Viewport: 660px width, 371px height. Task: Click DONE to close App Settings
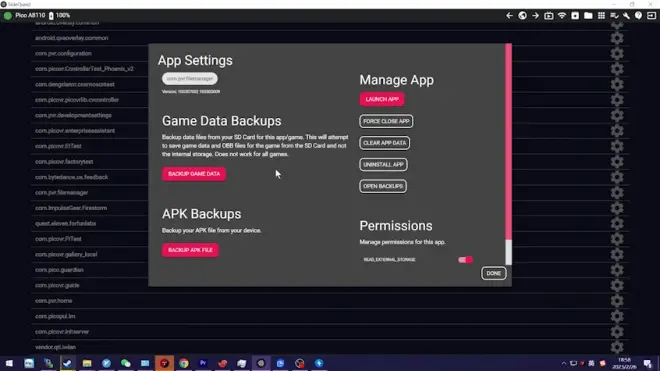point(493,273)
